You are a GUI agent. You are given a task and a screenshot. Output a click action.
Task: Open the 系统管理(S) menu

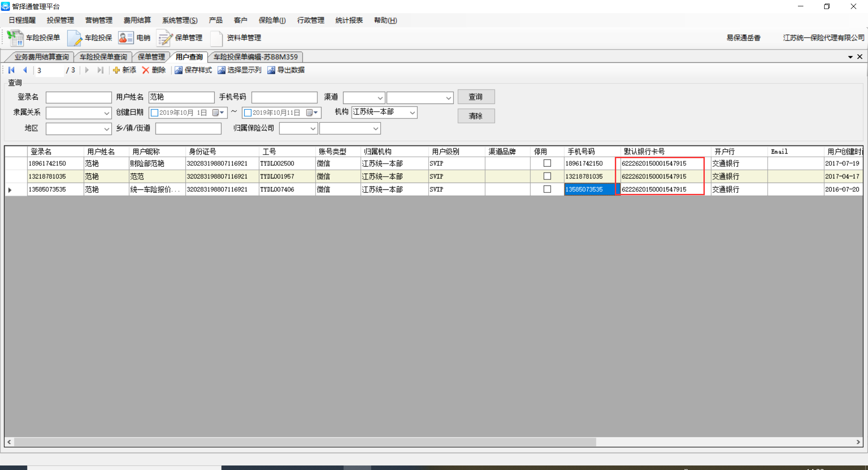coord(180,20)
